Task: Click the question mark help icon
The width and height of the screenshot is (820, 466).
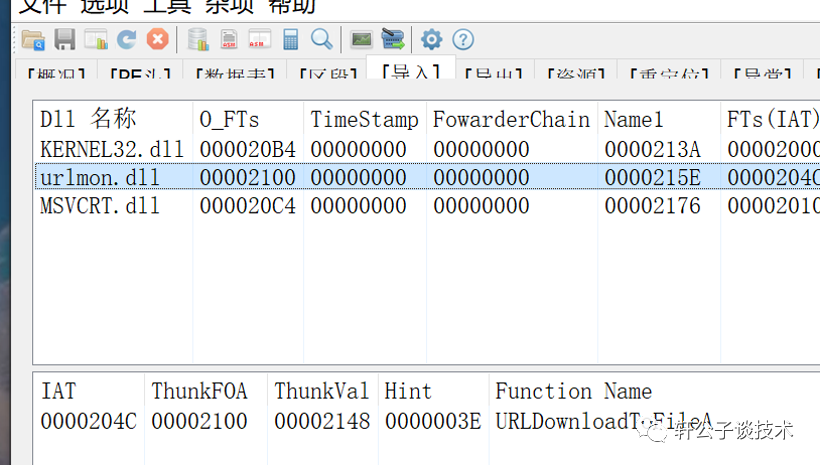Action: tap(463, 40)
